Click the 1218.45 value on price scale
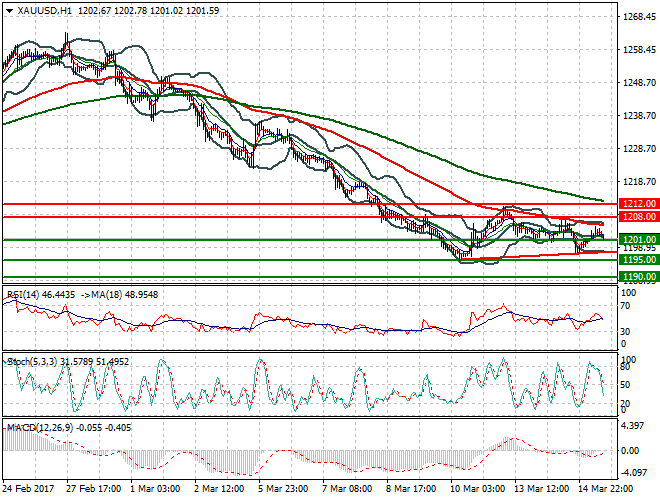 637,182
